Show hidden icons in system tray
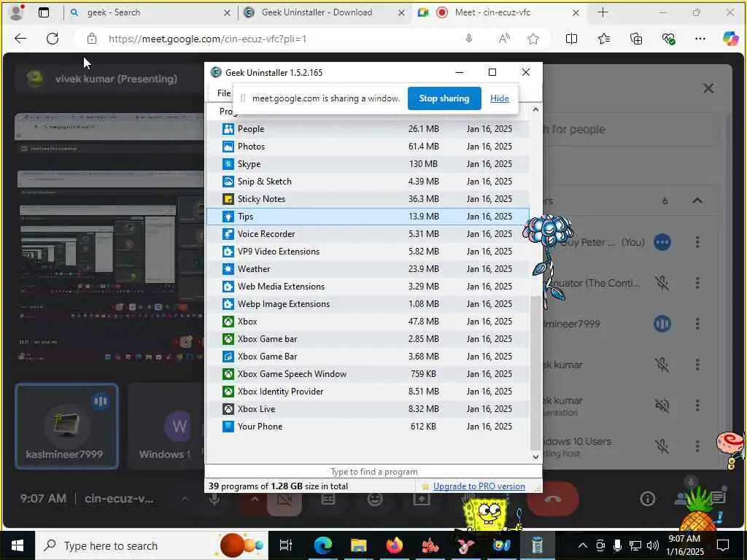This screenshot has width=747, height=560. point(582,545)
